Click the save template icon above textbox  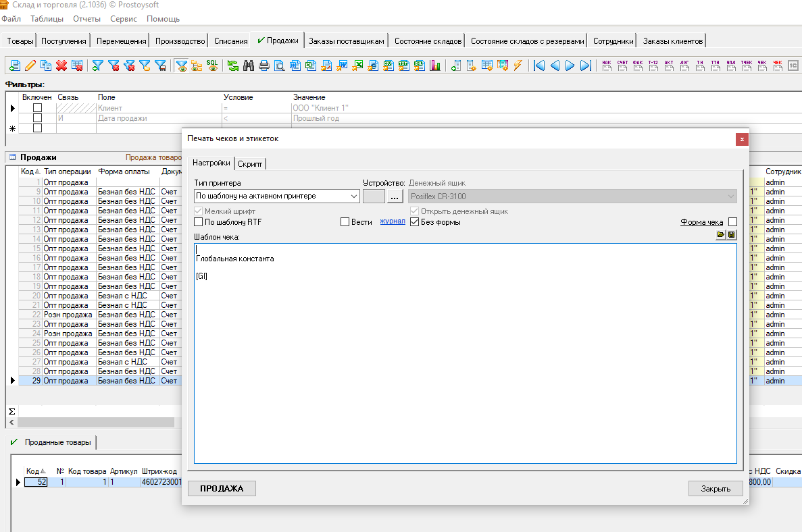[x=731, y=235]
